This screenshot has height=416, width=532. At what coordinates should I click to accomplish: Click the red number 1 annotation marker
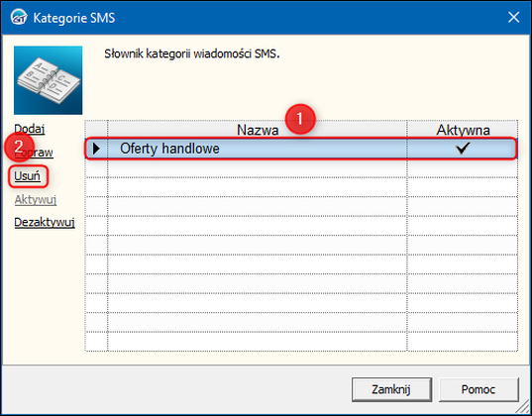[x=300, y=119]
